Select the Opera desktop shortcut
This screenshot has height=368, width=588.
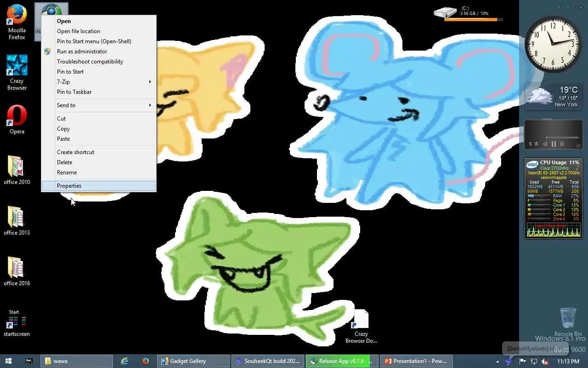tap(17, 120)
